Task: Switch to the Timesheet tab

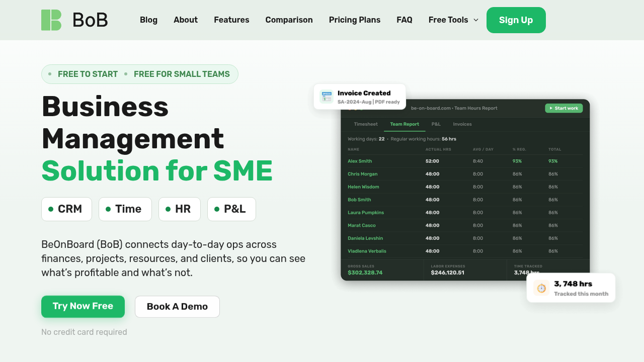Action: [366, 124]
